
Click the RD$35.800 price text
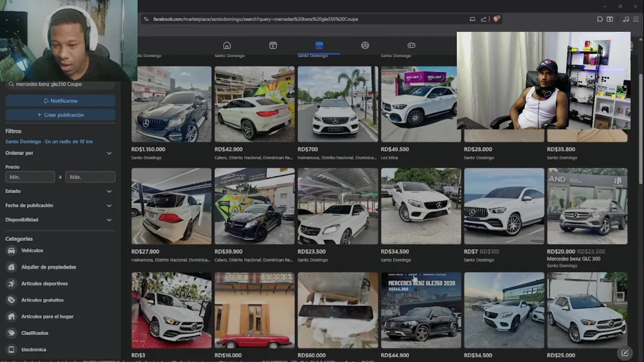[x=561, y=149]
